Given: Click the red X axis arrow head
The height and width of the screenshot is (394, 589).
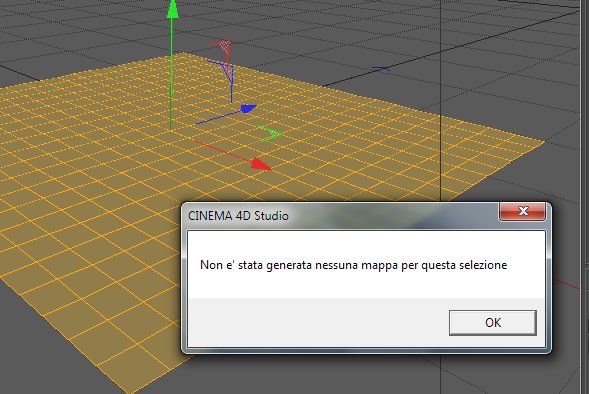Looking at the screenshot, I should click(260, 164).
